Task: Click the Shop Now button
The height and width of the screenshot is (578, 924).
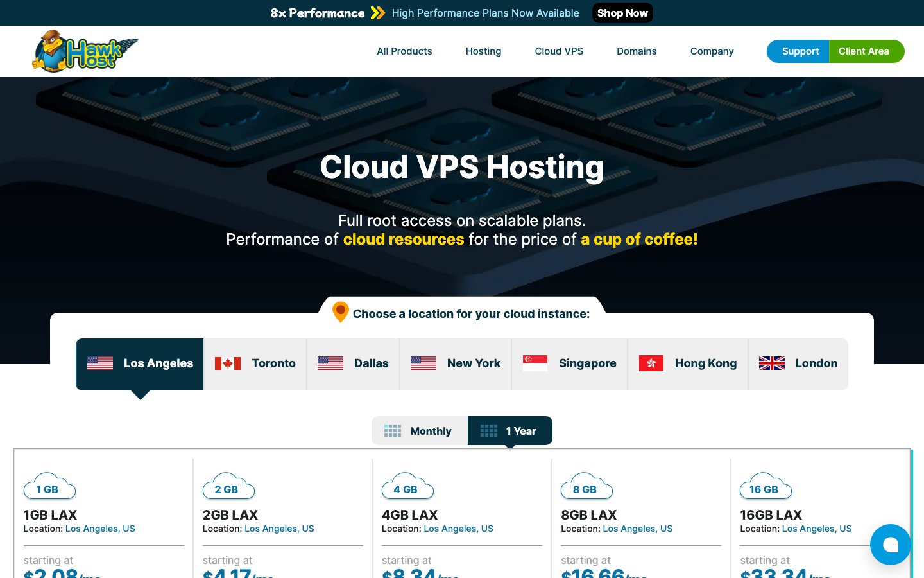Action: tap(622, 13)
